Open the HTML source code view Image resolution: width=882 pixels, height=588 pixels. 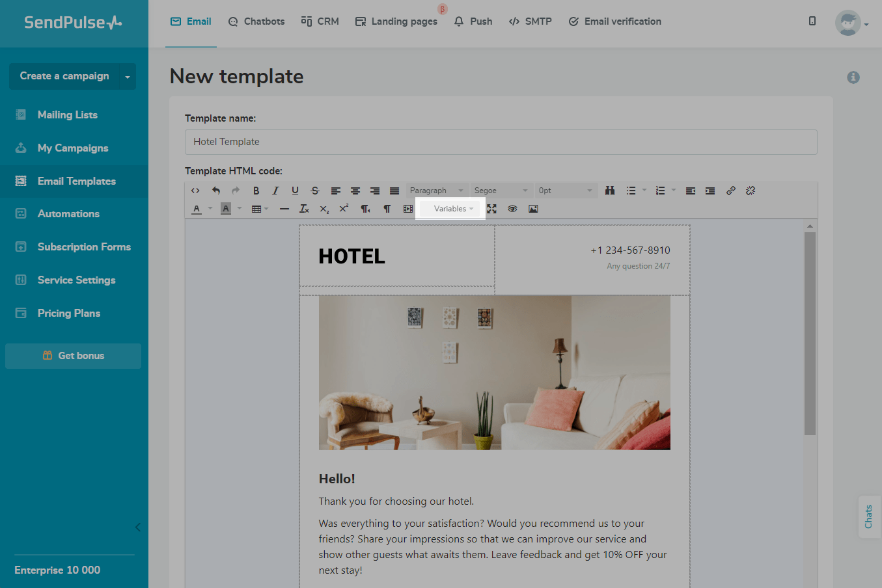point(195,191)
